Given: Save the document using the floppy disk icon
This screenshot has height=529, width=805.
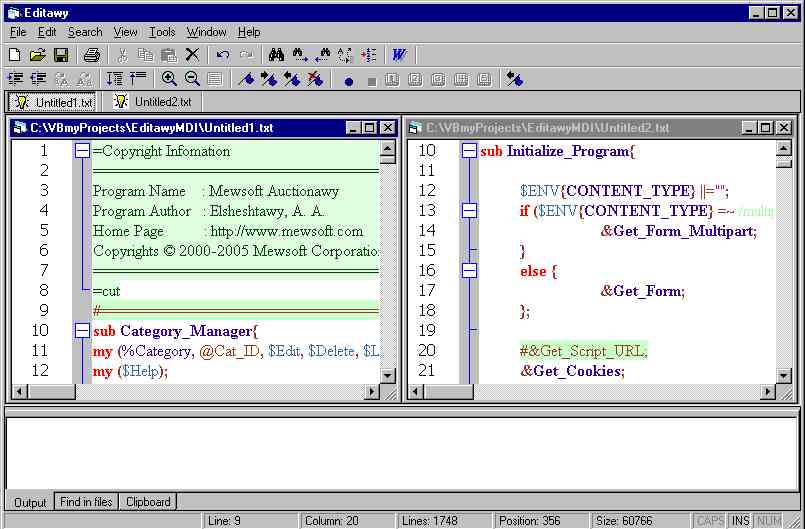Looking at the screenshot, I should point(60,55).
